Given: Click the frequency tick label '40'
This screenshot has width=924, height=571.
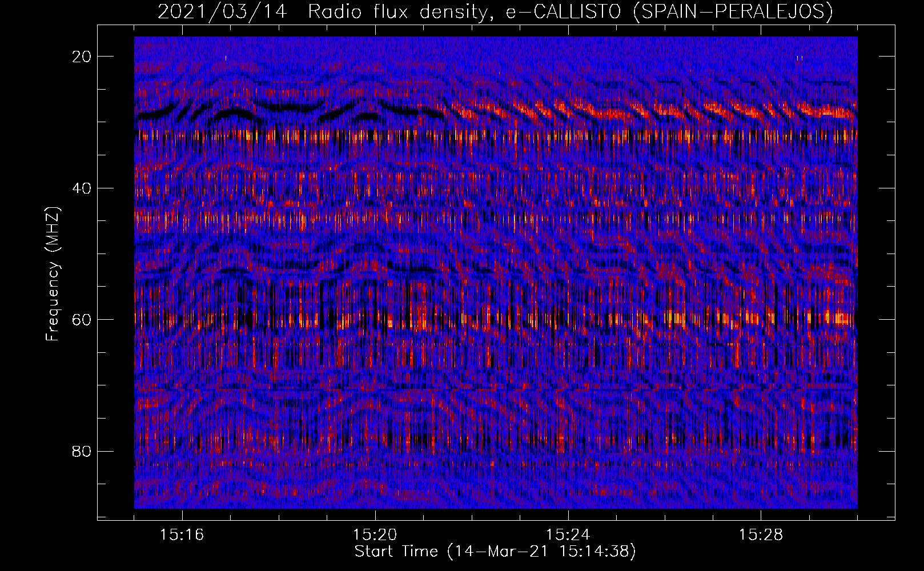Looking at the screenshot, I should [x=82, y=188].
